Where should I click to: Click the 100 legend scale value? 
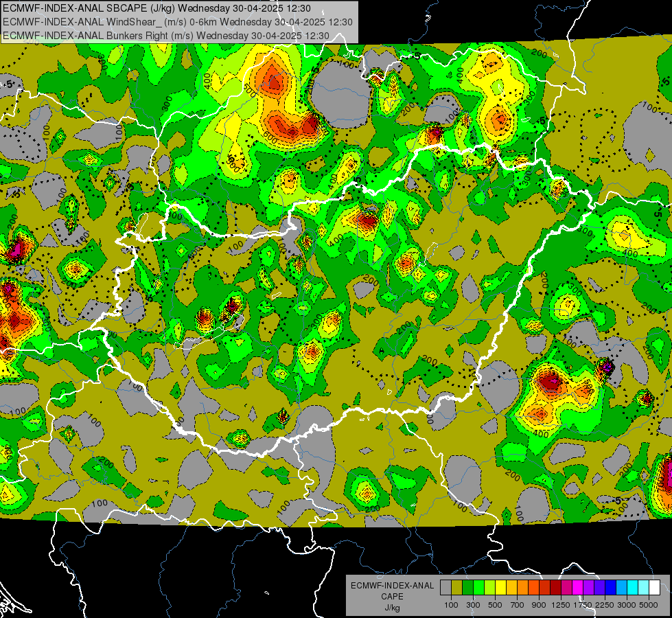click(x=451, y=605)
